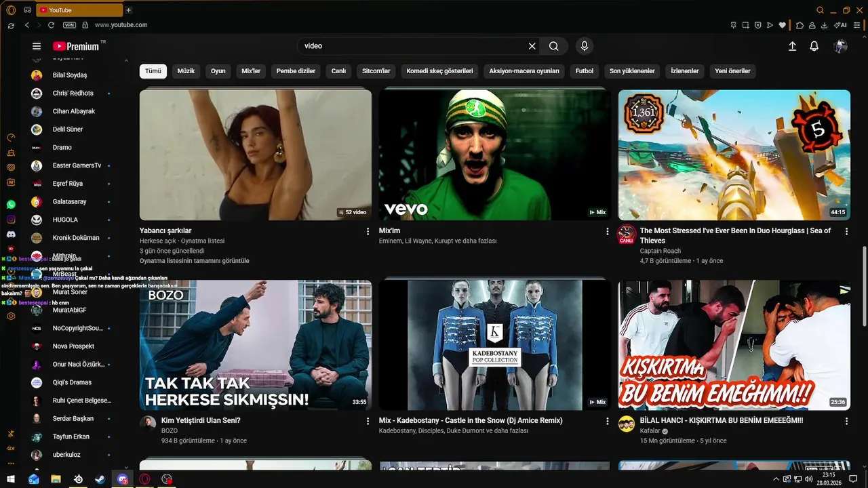Open the Opera snapshot tool icon

coord(745,25)
